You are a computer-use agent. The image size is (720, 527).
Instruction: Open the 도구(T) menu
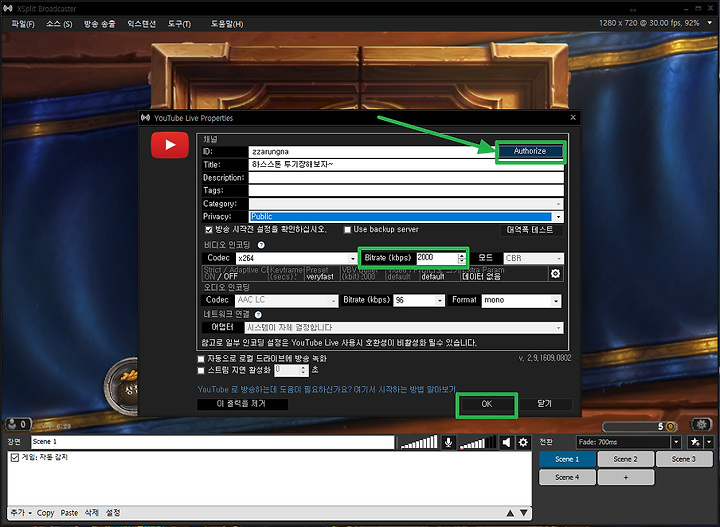pos(179,24)
